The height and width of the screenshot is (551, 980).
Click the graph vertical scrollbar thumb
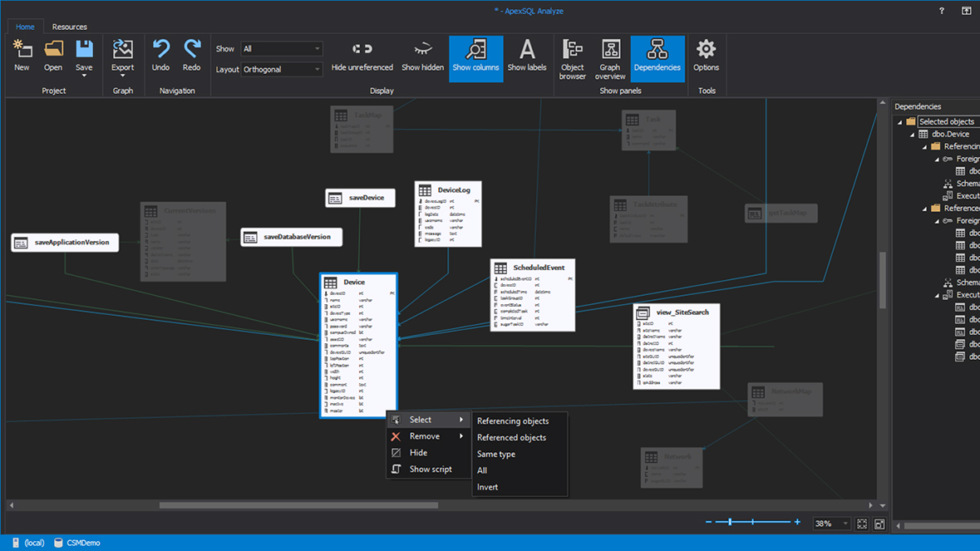coord(883,280)
